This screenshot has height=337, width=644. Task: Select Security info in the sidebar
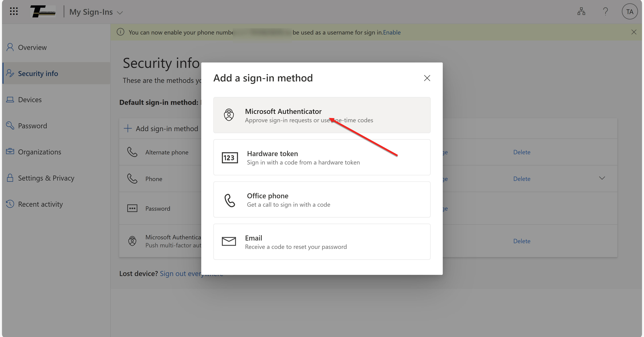click(56, 73)
